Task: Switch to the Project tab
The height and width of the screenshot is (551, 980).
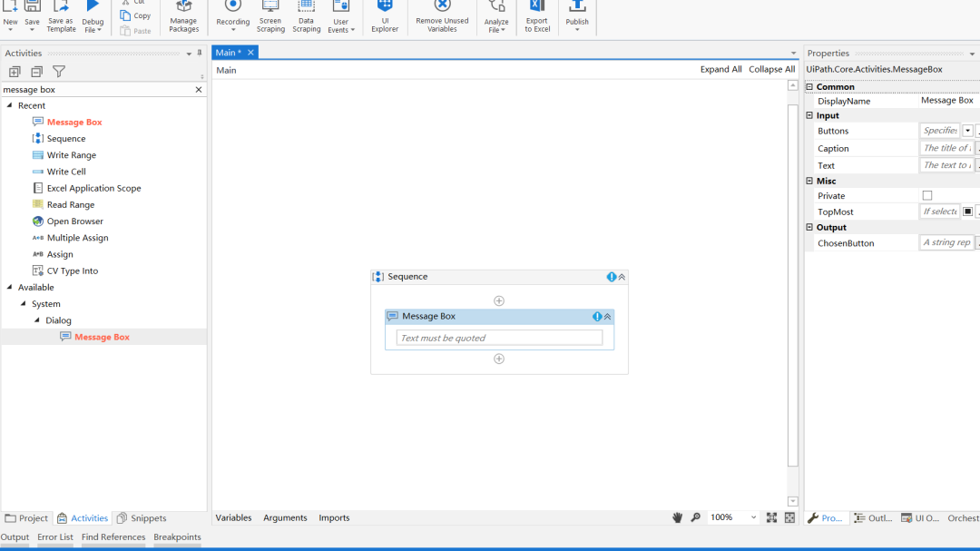Action: 26,518
